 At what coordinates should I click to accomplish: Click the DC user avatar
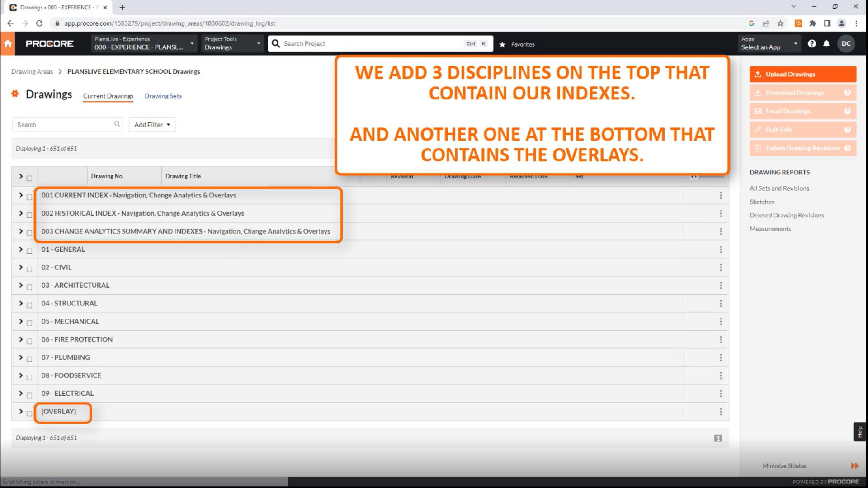point(846,44)
